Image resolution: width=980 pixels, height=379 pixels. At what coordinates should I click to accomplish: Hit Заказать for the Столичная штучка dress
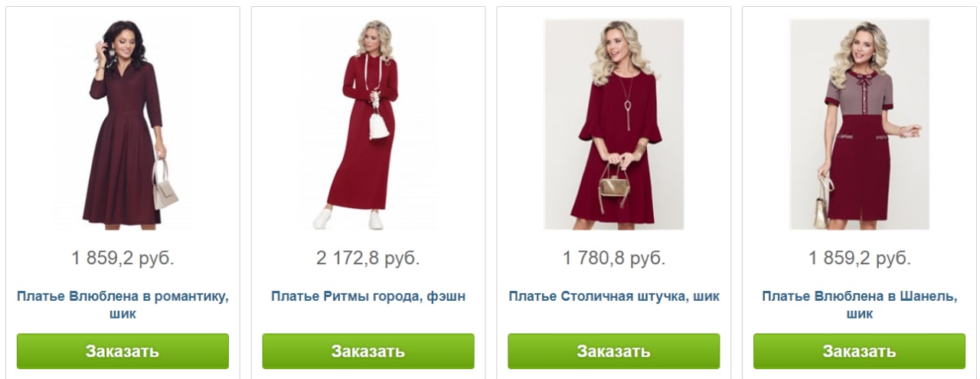614,351
